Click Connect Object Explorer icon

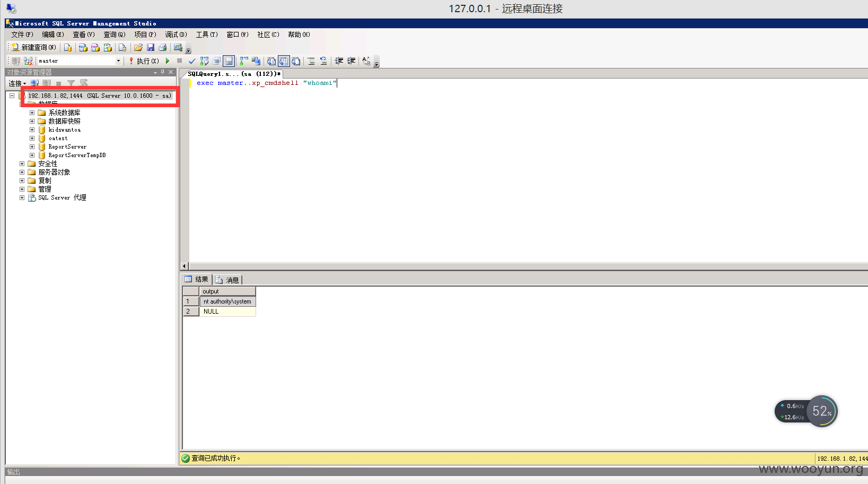point(35,83)
